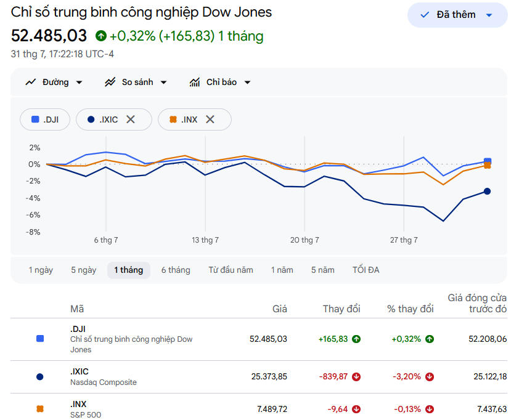The image size is (519, 420).
Task: Select the 1 tháng range tab
Action: click(x=129, y=270)
